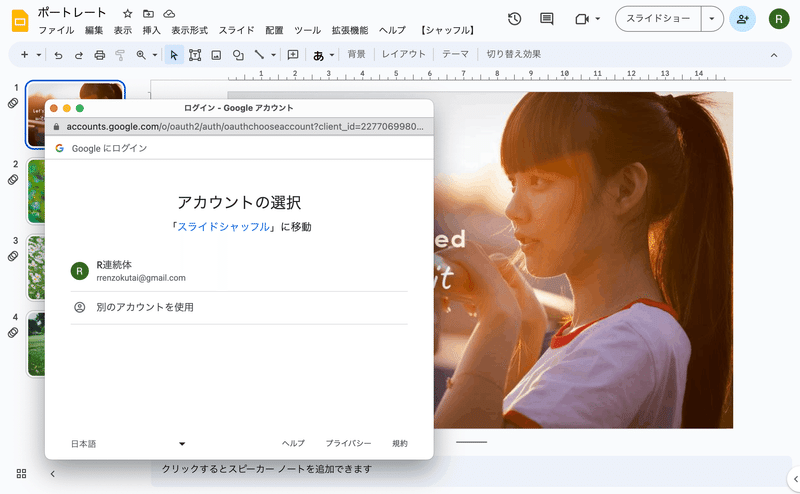800x494 pixels.
Task: Open version history clock icon
Action: pos(514,19)
